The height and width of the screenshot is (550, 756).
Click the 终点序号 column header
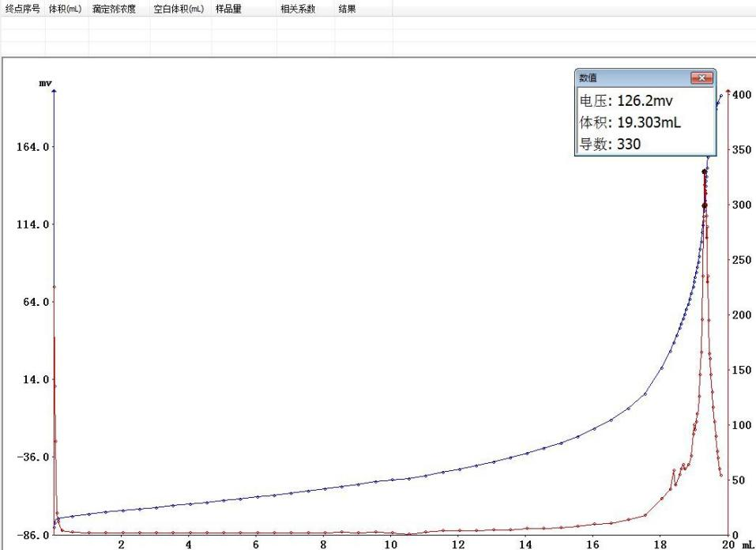(22, 9)
